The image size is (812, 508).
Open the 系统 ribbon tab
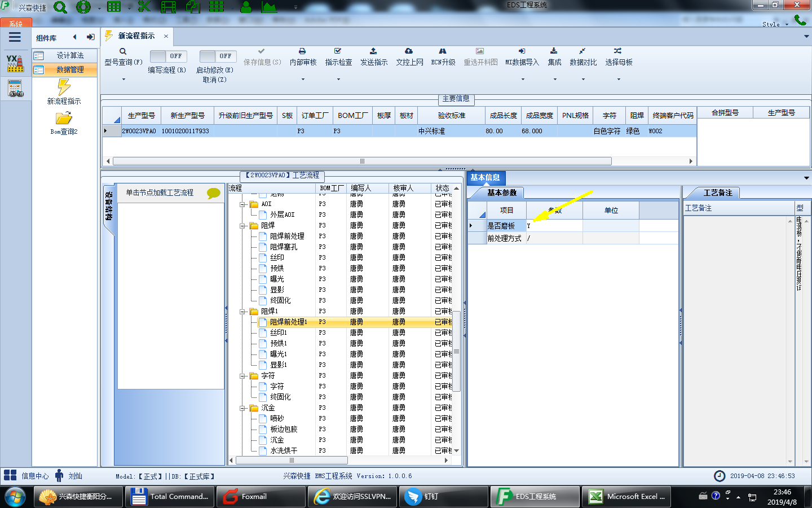(16, 24)
